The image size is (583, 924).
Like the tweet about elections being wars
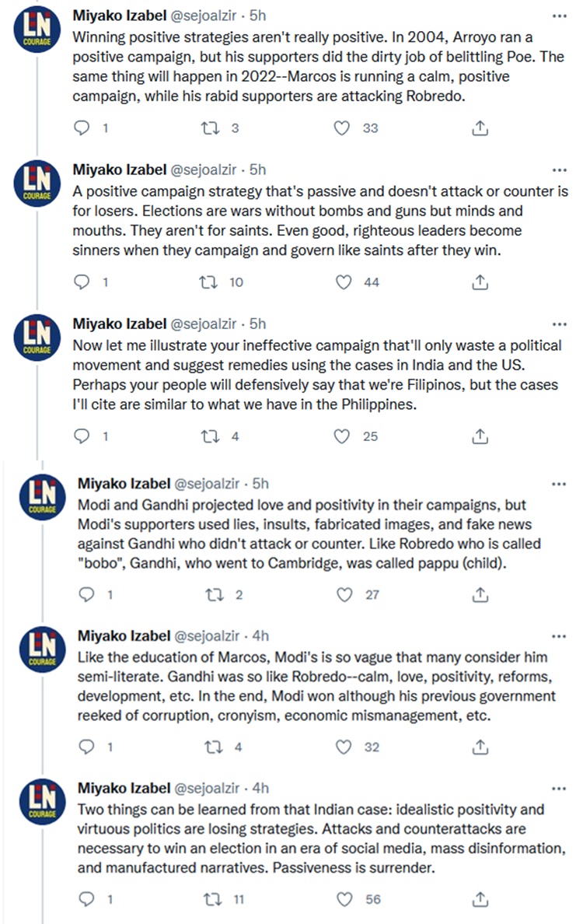342,282
